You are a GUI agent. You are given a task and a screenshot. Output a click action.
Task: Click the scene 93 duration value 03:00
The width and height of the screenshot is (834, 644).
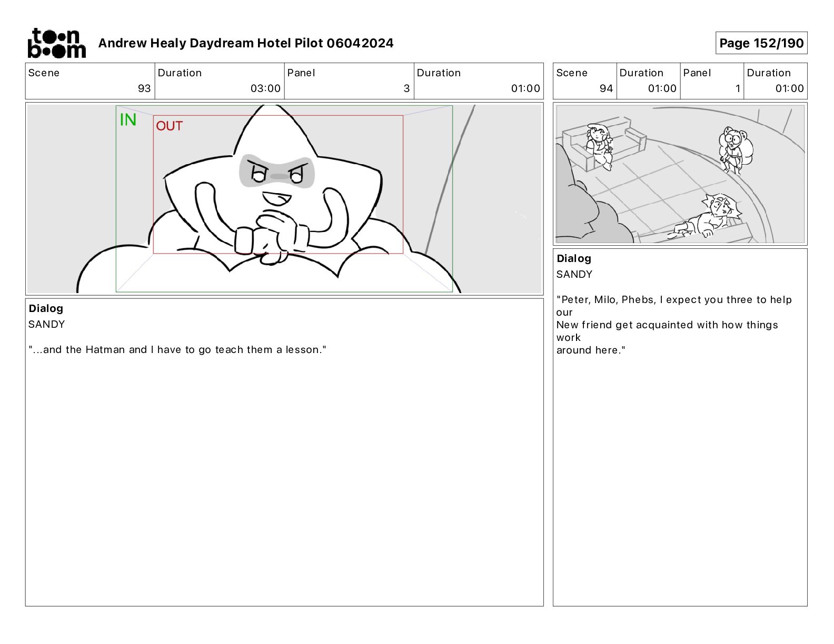265,88
